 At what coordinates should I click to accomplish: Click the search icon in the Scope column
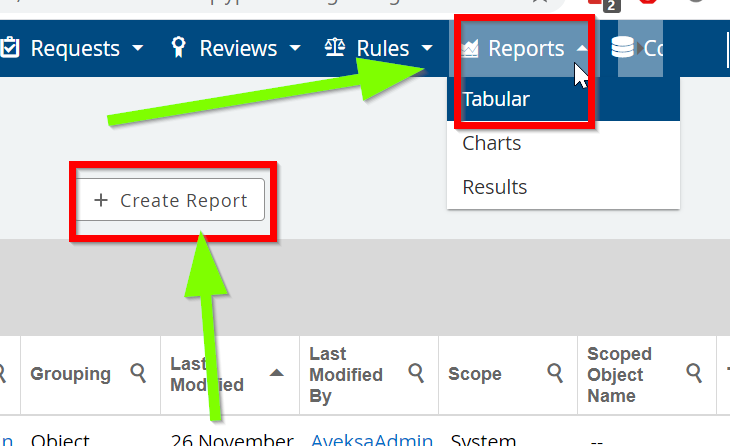[x=555, y=374]
